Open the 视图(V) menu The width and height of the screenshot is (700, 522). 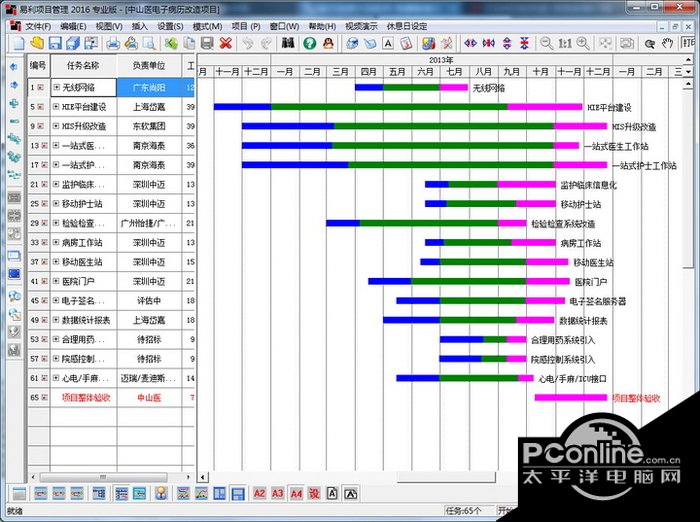pos(109,26)
